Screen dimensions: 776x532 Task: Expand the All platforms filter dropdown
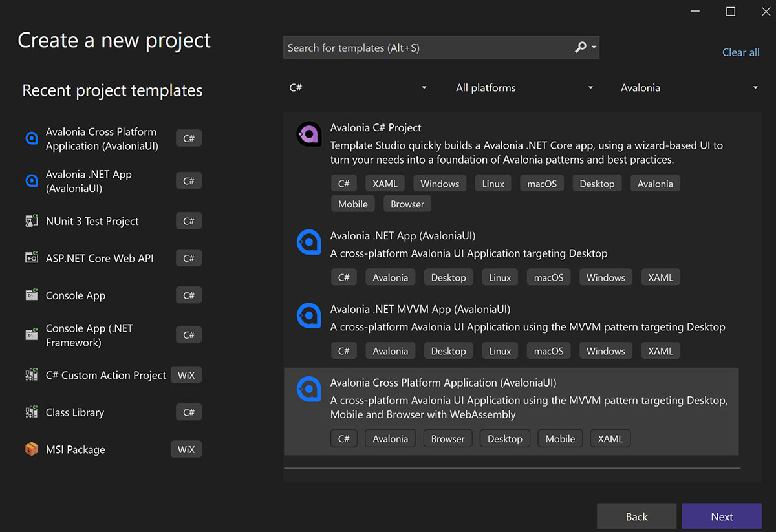524,88
